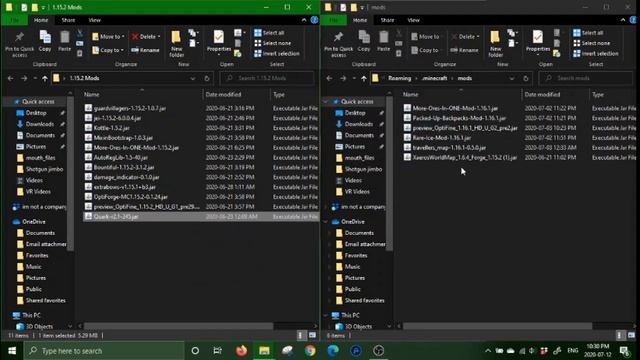Click horizontal scrollbar in left window file list
Image resolution: width=640 pixels, height=360 pixels.
point(178,326)
